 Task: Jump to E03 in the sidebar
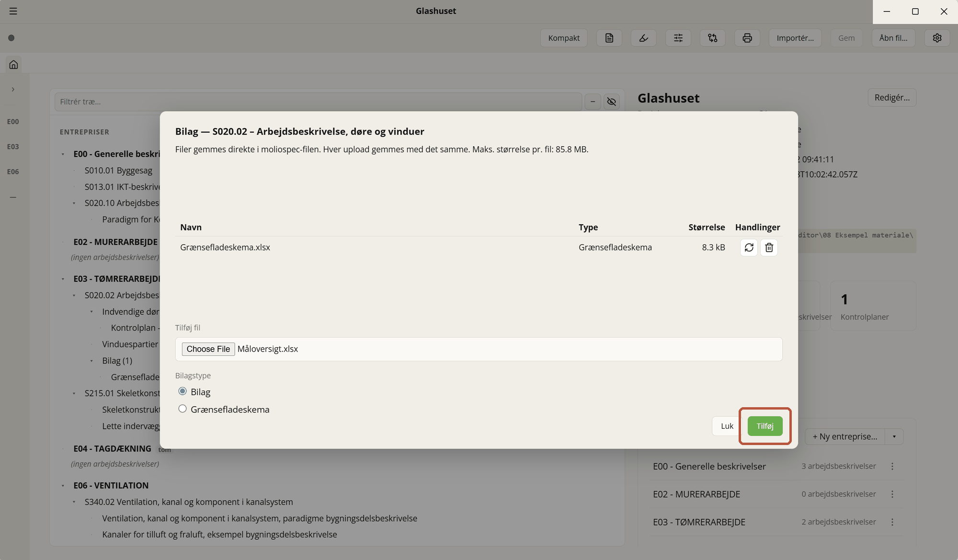pos(13,147)
